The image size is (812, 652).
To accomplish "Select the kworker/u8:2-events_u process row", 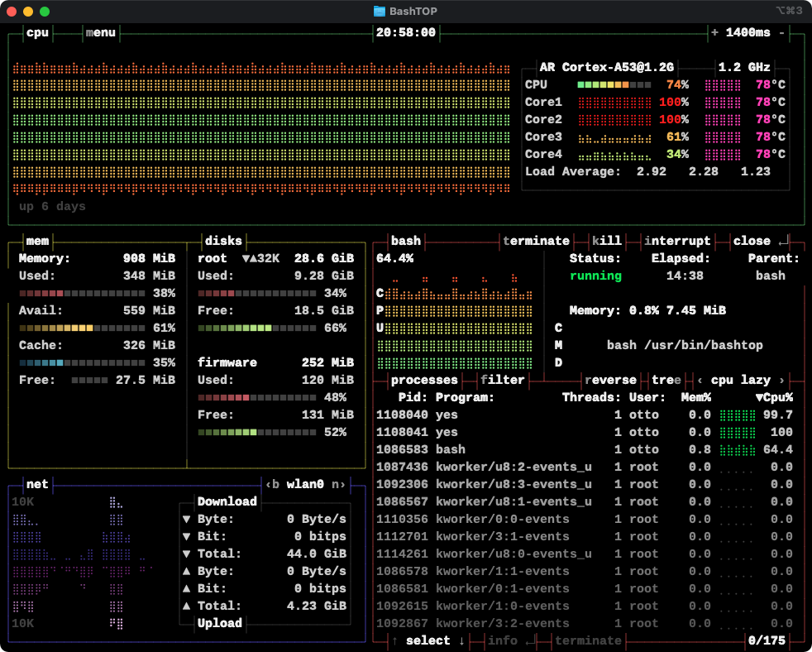I will pyautogui.click(x=584, y=467).
